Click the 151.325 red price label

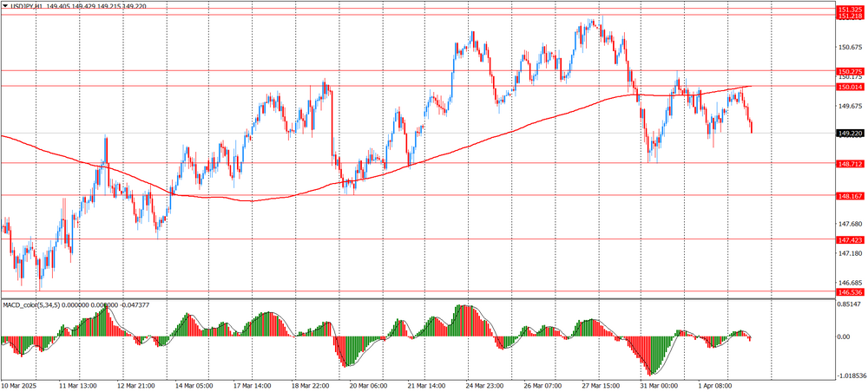[x=850, y=9]
